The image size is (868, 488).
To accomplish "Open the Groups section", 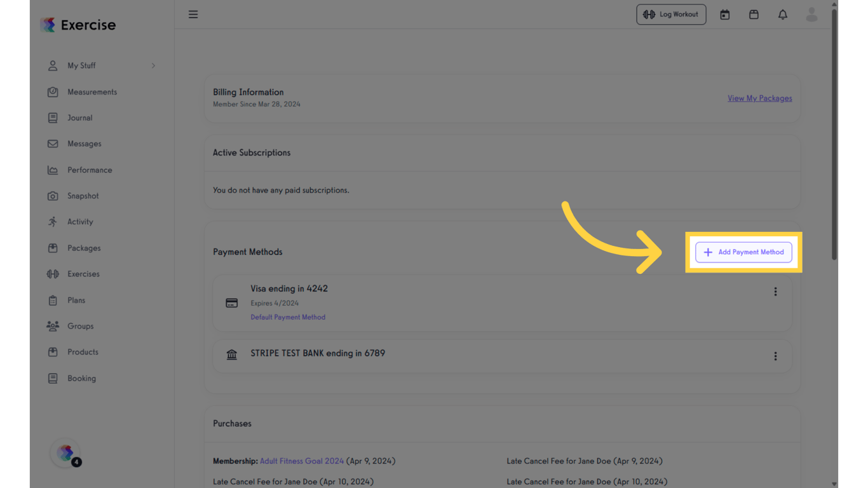I will (80, 326).
